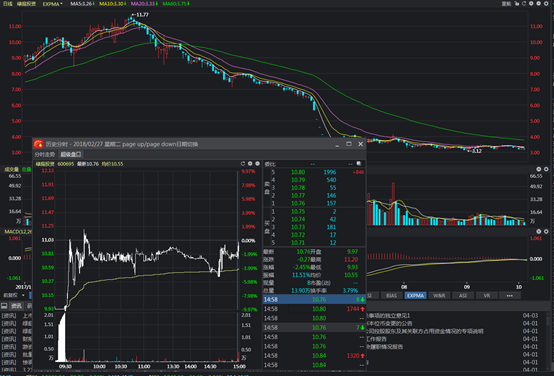Image resolution: width=554 pixels, height=376 pixels.
Task: Click the rightmost round icon in popup header
Action: [x=257, y=164]
